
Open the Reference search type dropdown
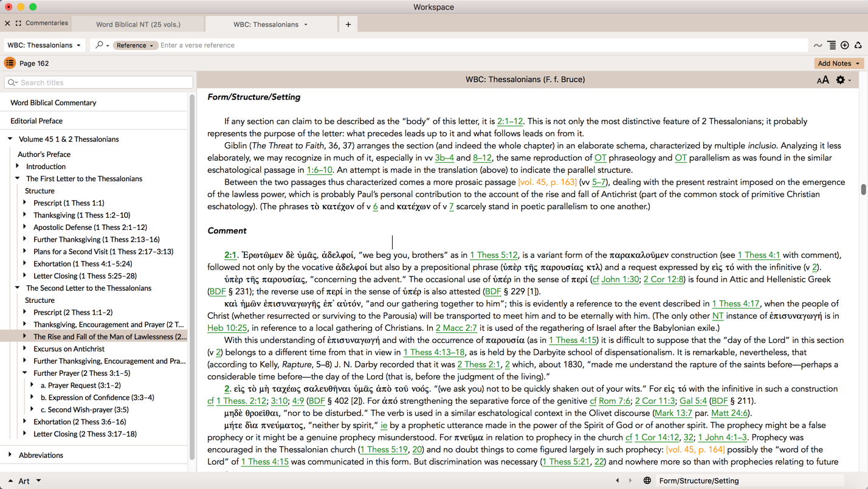pos(134,45)
